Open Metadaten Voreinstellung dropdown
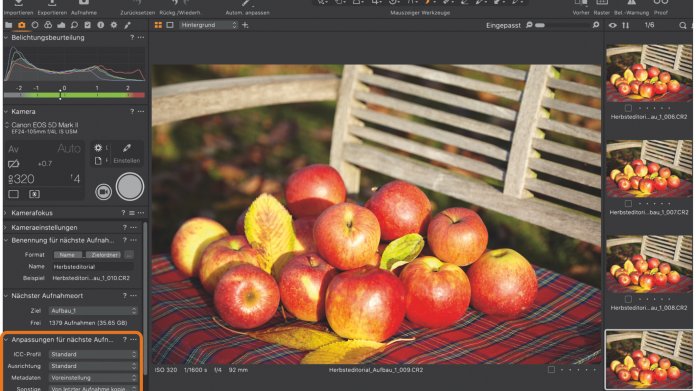The image size is (696, 391). (93, 378)
